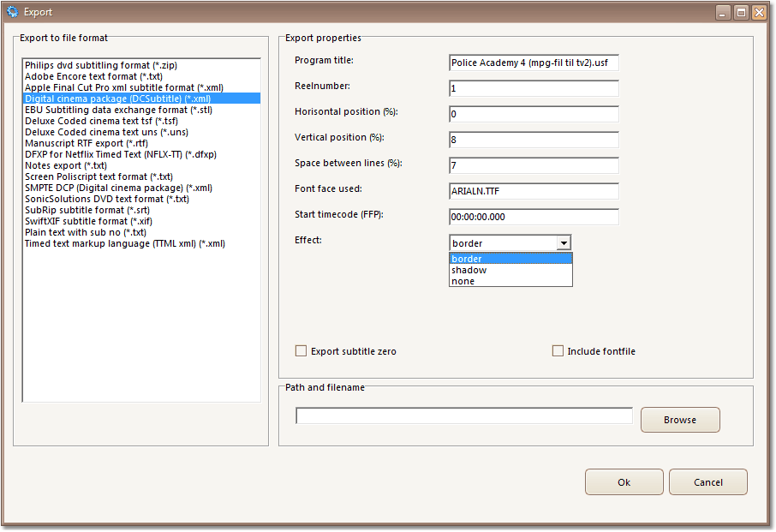776x532 pixels.
Task: Select Screen Poliscript text format (*.txt)
Action: pyautogui.click(x=141, y=176)
